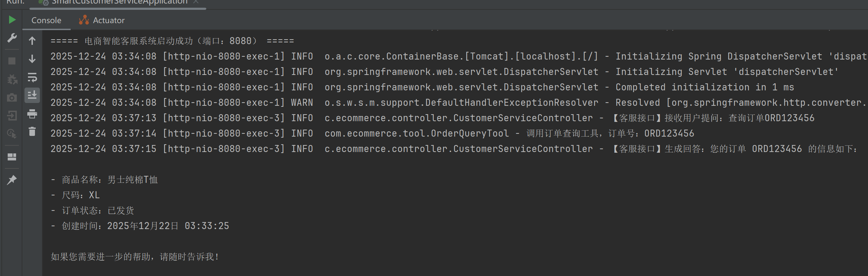
Task: Switch to the Console tab
Action: (47, 20)
